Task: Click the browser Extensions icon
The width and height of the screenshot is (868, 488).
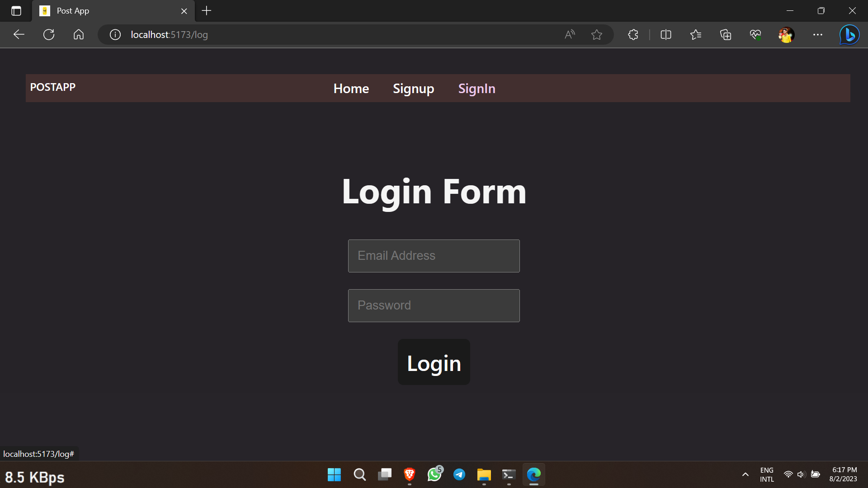Action: click(632, 34)
